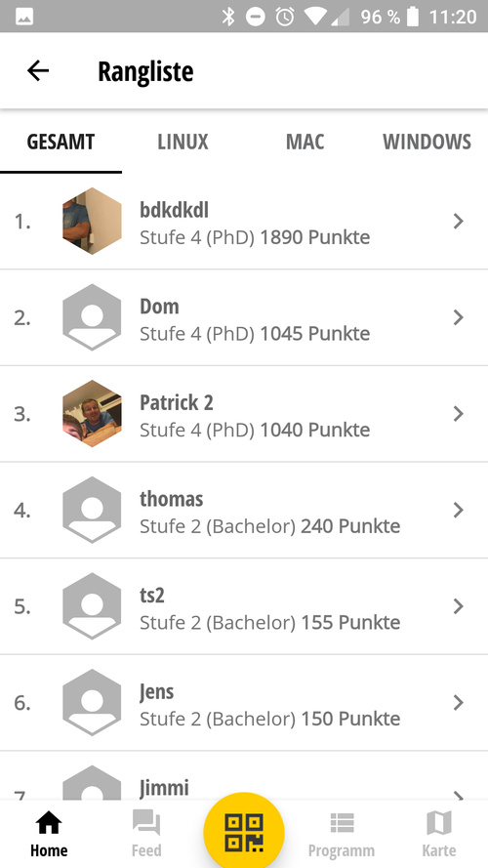Image resolution: width=488 pixels, height=868 pixels.
Task: Open the yellow QR code scanner button
Action: click(x=244, y=832)
